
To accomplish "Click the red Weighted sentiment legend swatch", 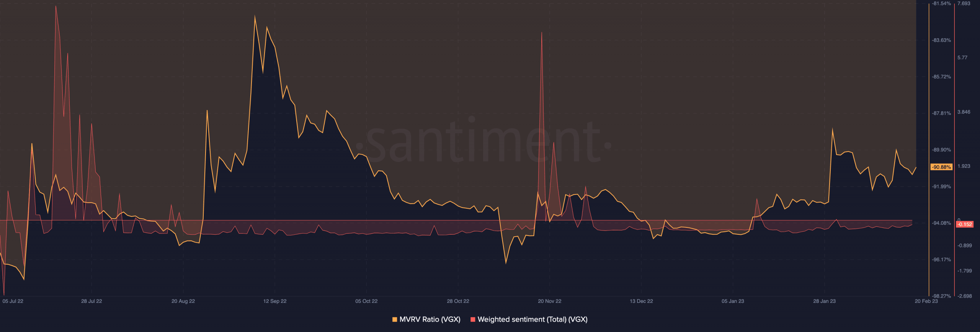I will [473, 319].
